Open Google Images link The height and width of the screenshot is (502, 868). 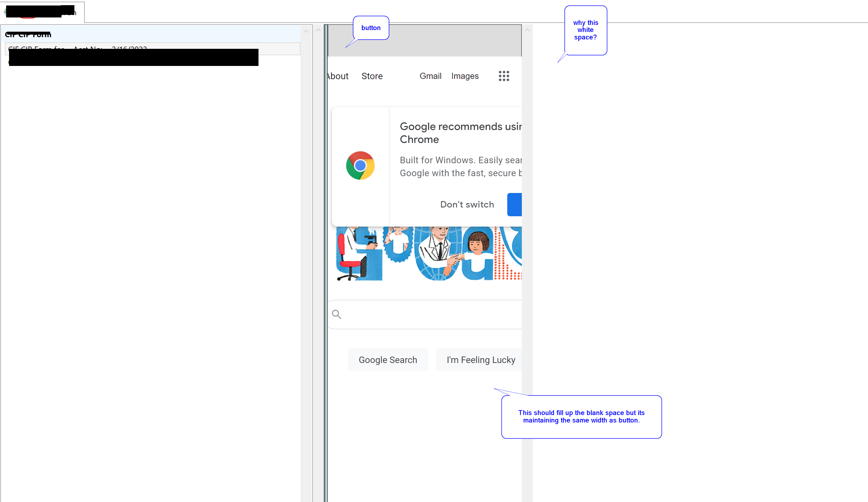465,76
